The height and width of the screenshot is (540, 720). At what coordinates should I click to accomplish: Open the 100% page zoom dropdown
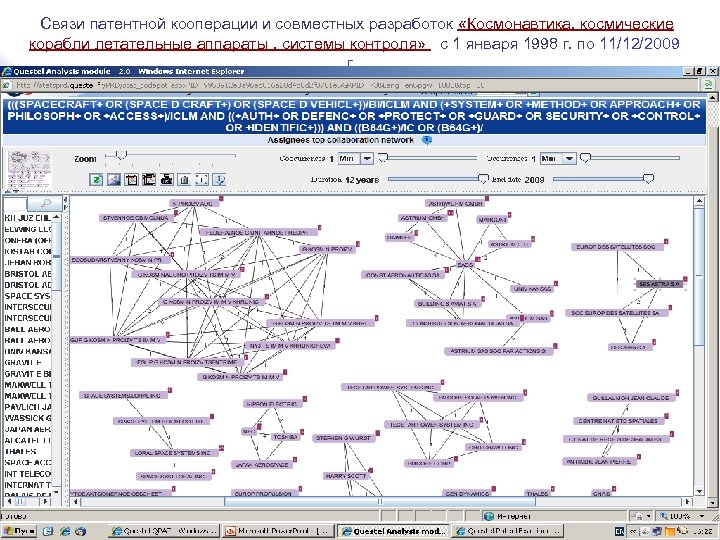[703, 516]
